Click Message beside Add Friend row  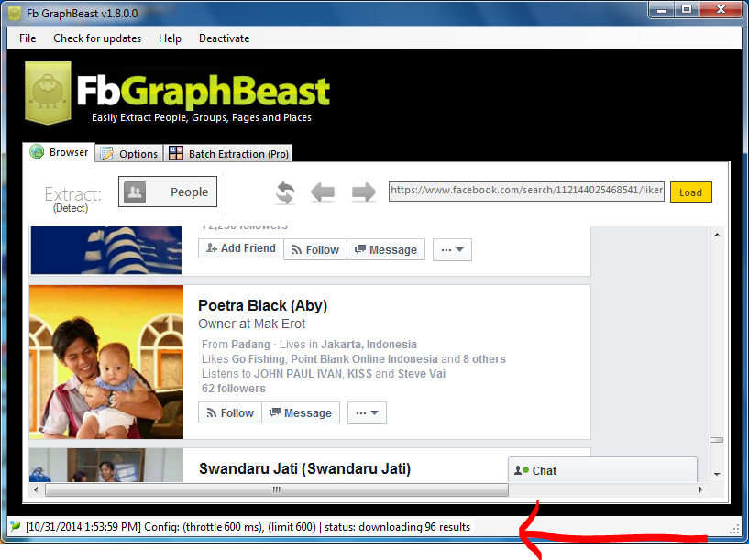coord(386,249)
